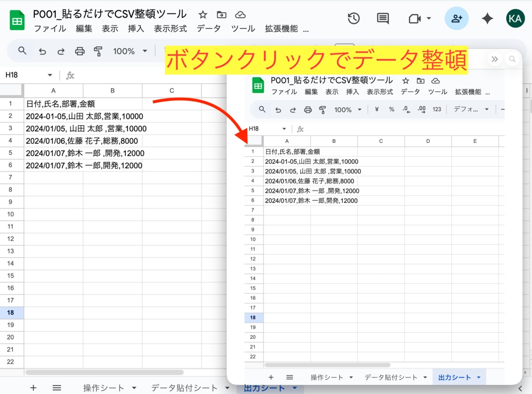532x394 pixels.
Task: Click the Gemini sparkle icon
Action: point(487,18)
